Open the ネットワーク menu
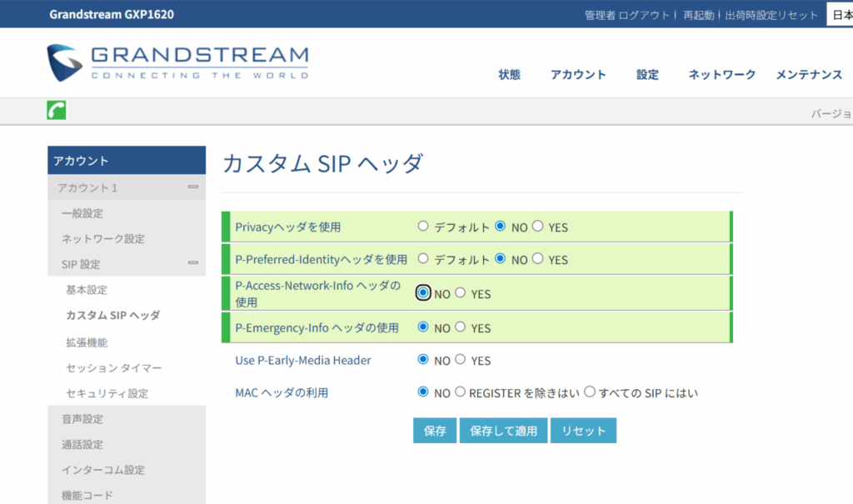This screenshot has height=504, width=853. (x=721, y=74)
